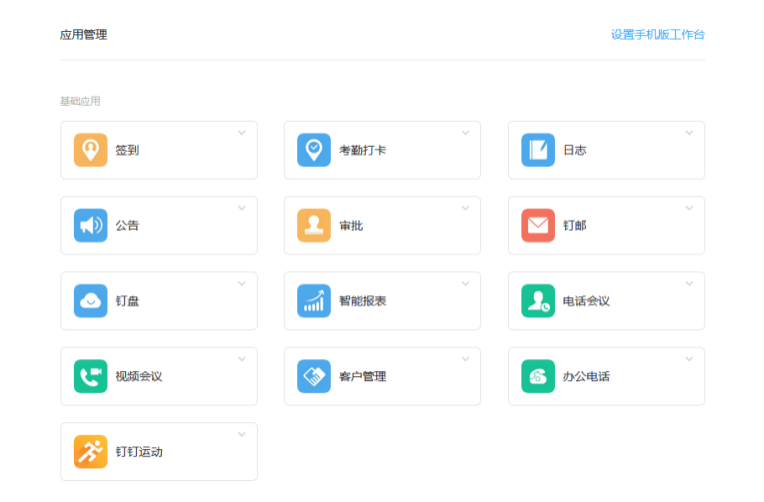Select the 电话会议 label text
764x502 pixels.
click(x=586, y=301)
